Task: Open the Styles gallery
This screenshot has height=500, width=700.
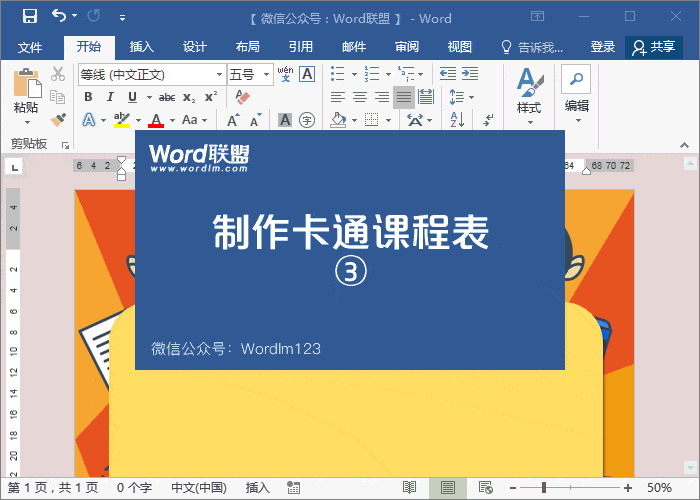Action: [530, 96]
